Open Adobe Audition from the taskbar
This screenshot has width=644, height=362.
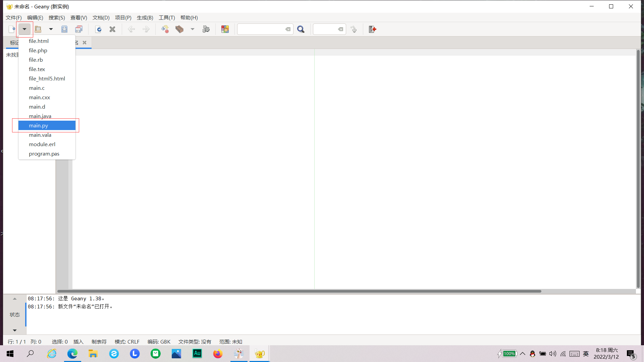(197, 354)
